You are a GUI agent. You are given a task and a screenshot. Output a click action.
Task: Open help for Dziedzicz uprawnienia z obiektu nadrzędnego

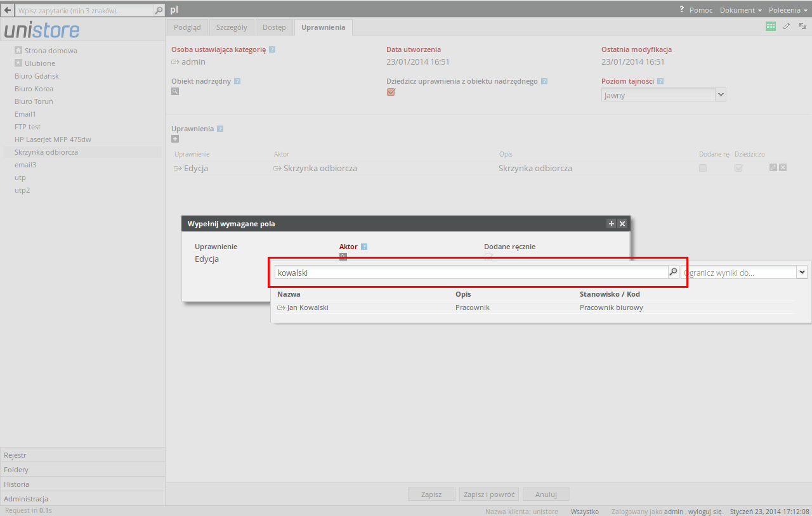pyautogui.click(x=544, y=81)
